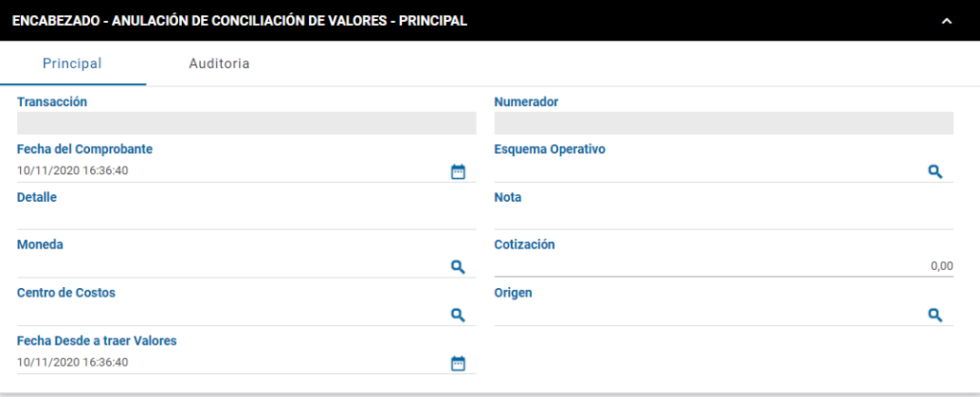
Task: Open Centro de Costos lookup icon
Action: pyautogui.click(x=458, y=315)
